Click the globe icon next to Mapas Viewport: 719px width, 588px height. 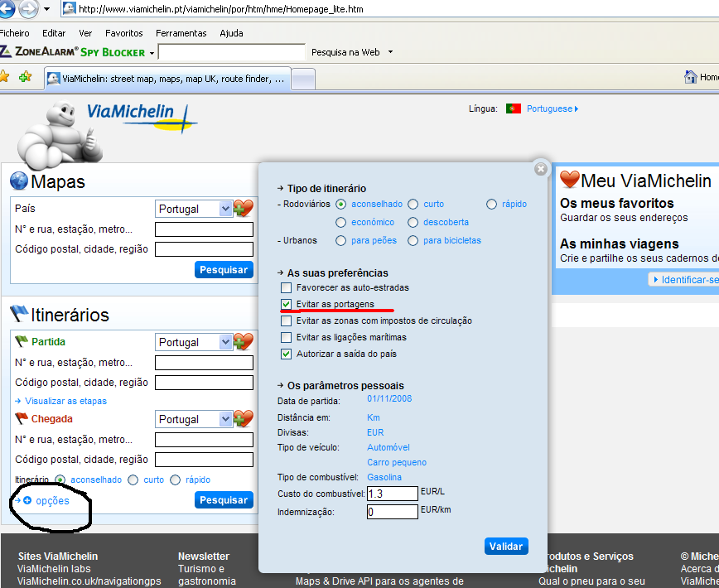19,181
